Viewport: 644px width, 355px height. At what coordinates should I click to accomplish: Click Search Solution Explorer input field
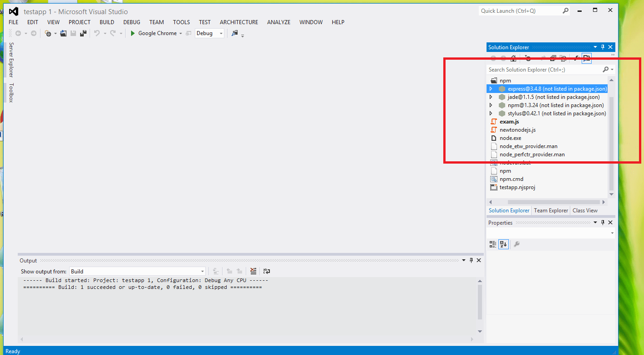click(x=544, y=70)
